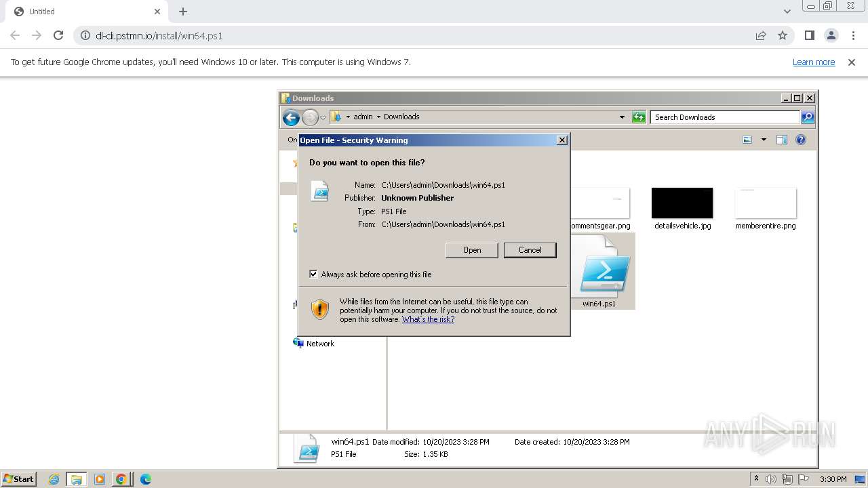Launch Windows Media Player from taskbar
This screenshot has height=488, width=868.
(x=100, y=479)
